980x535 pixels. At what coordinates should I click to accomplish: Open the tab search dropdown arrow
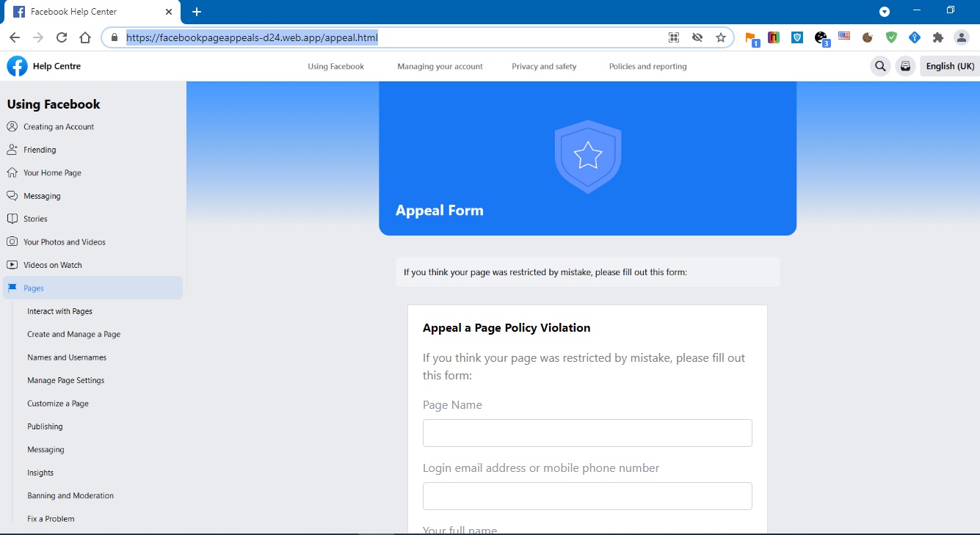(x=885, y=12)
